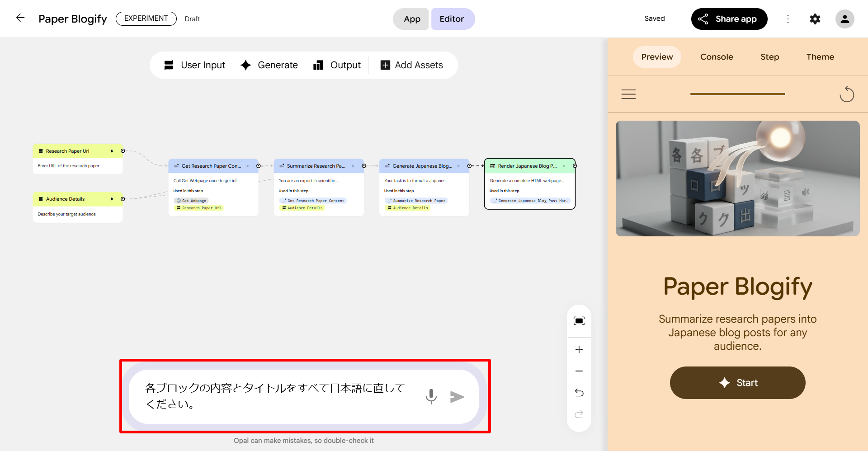This screenshot has width=868, height=451.
Task: Click the microphone icon in prompt box
Action: click(431, 396)
